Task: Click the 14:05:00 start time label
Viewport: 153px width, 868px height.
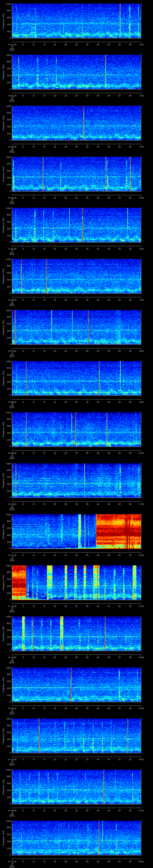Action: pyautogui.click(x=12, y=249)
